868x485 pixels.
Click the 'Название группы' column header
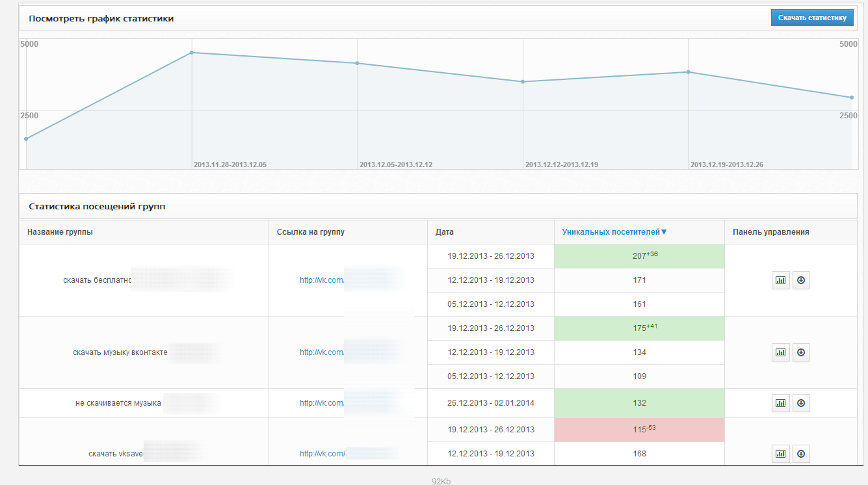(x=60, y=232)
